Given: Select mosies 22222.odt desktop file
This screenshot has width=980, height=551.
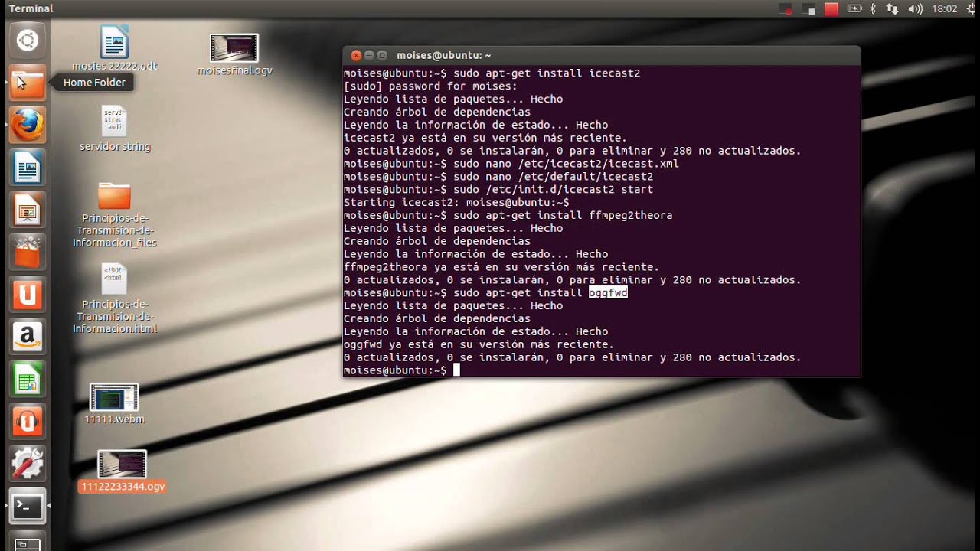Looking at the screenshot, I should click(x=115, y=48).
